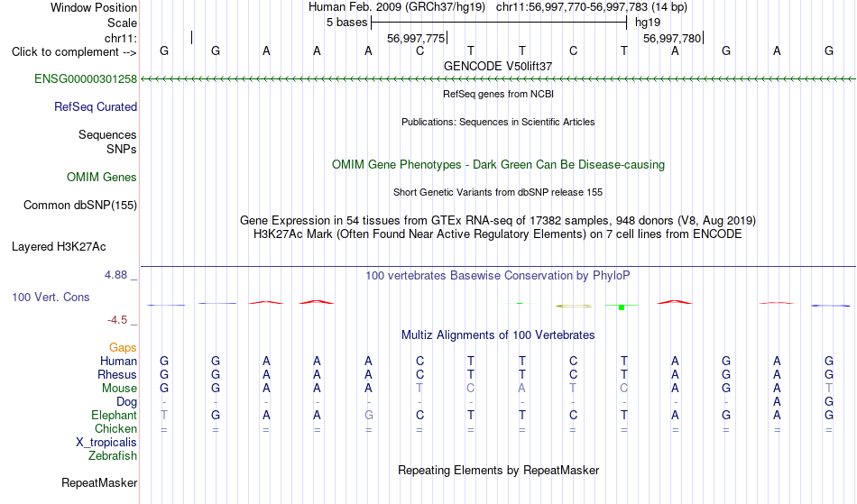This screenshot has width=857, height=504.
Task: Click the 'RefSeq genes from NCBI' title
Action: [498, 94]
